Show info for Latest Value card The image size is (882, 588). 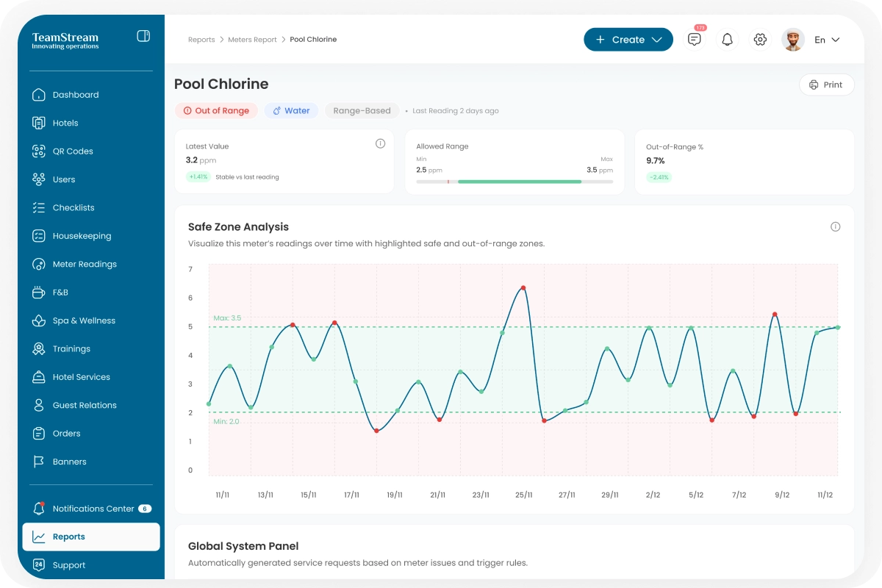(x=380, y=143)
